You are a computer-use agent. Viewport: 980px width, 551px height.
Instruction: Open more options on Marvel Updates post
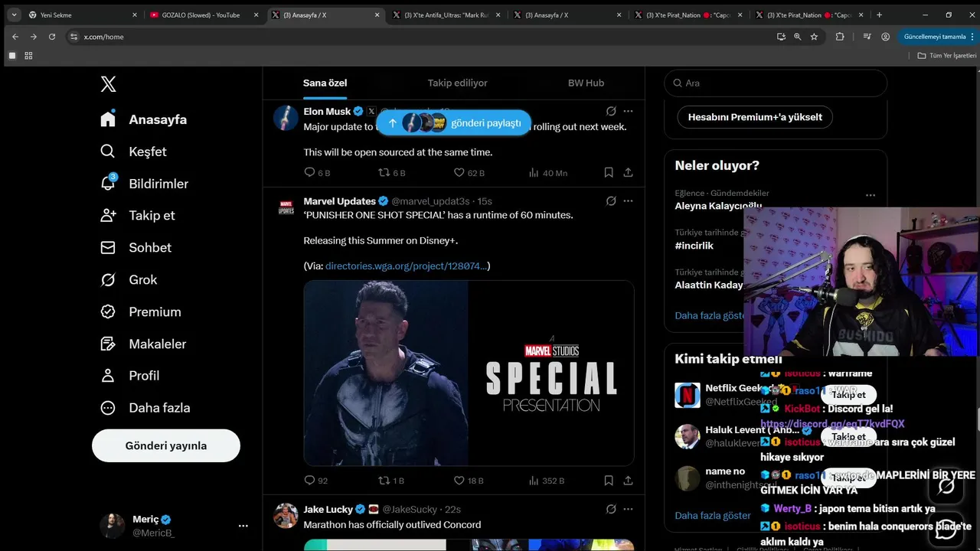[x=628, y=201]
